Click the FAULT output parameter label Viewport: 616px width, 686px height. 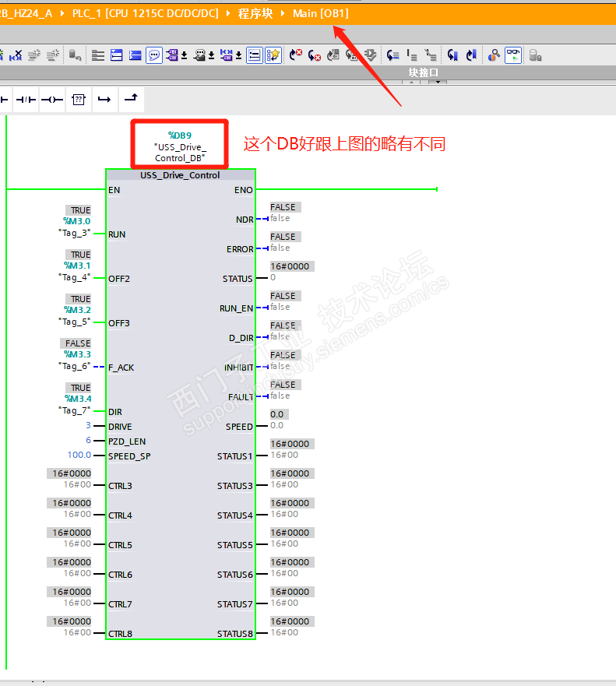pyautogui.click(x=241, y=397)
